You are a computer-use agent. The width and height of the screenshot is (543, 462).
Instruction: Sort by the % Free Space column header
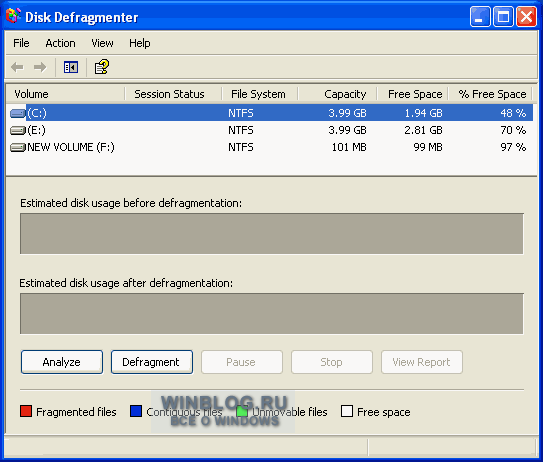[x=490, y=94]
